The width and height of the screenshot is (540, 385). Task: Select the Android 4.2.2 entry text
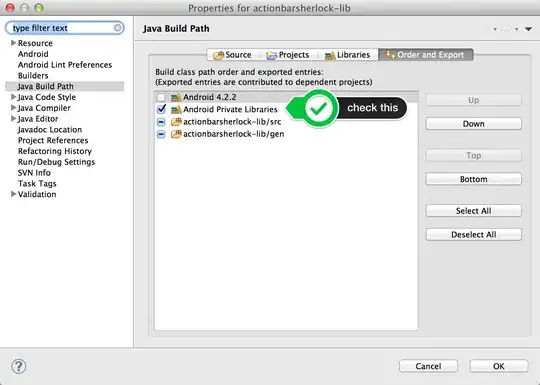click(x=209, y=97)
